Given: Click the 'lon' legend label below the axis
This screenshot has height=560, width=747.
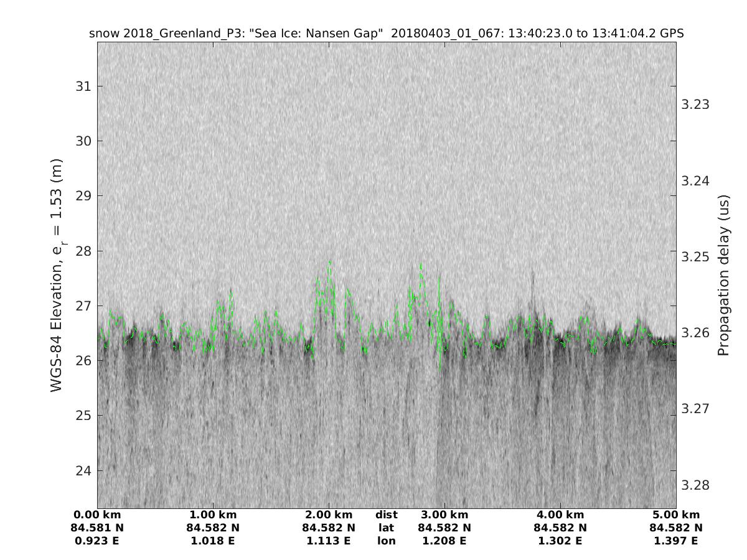Looking at the screenshot, I should tap(387, 541).
